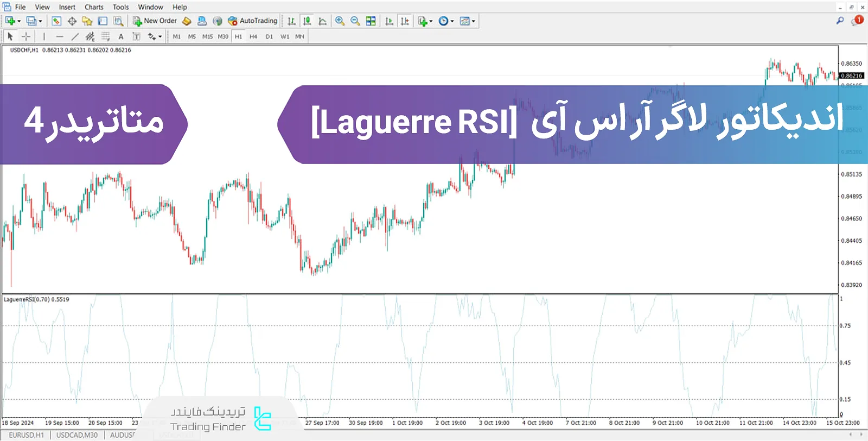Image resolution: width=868 pixels, height=441 pixels.
Task: Switch chart to Line Chart type
Action: pos(322,21)
